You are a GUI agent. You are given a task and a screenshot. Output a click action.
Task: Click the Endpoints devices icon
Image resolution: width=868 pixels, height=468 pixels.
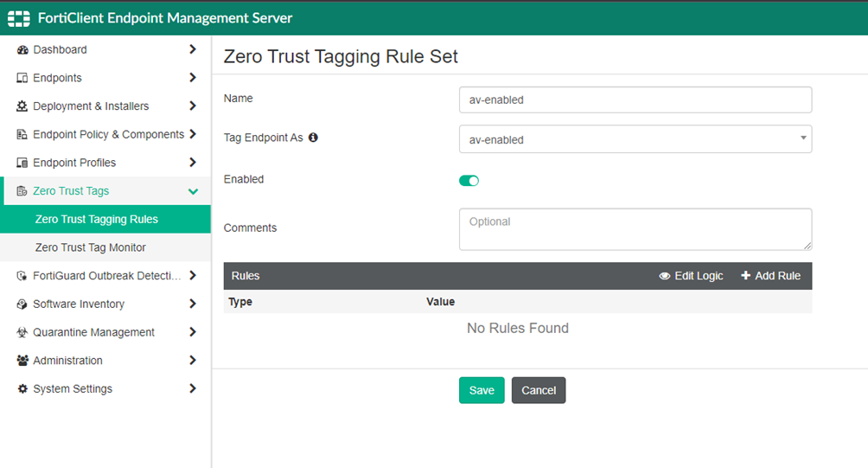coord(22,78)
